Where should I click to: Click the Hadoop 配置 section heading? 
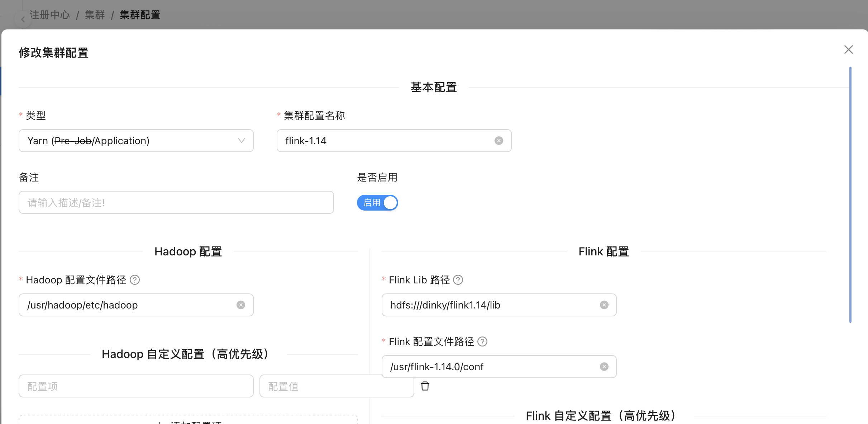point(188,251)
